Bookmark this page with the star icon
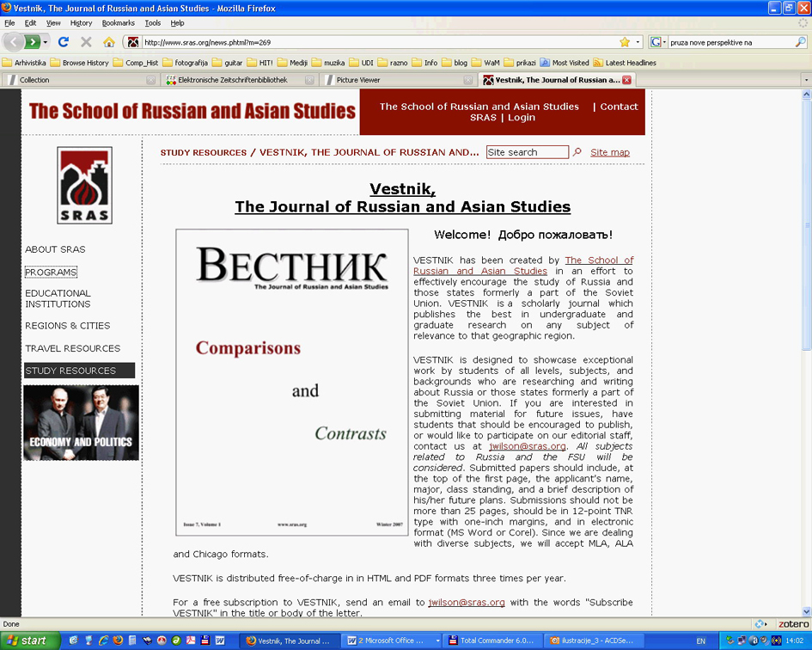This screenshot has height=650, width=812. coord(625,42)
